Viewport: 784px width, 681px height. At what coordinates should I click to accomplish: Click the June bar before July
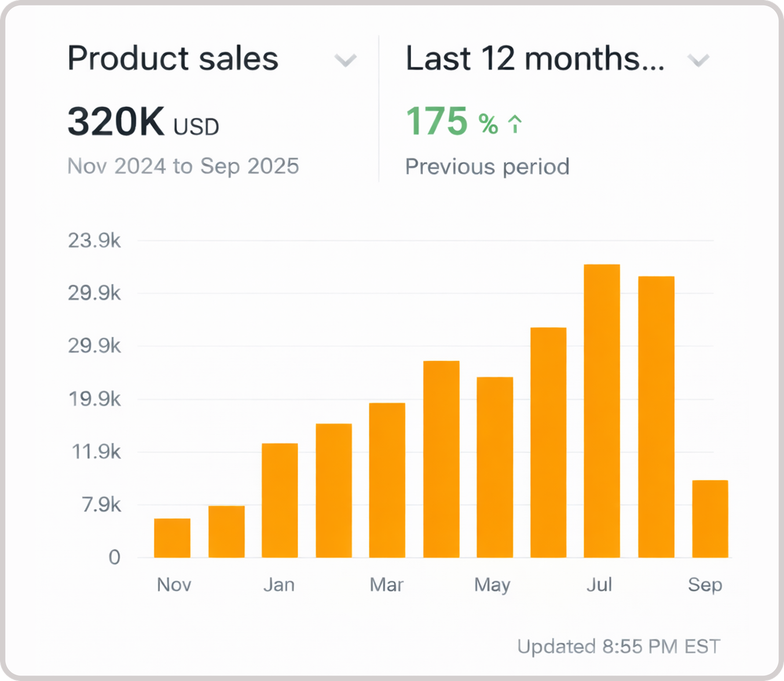click(x=548, y=442)
